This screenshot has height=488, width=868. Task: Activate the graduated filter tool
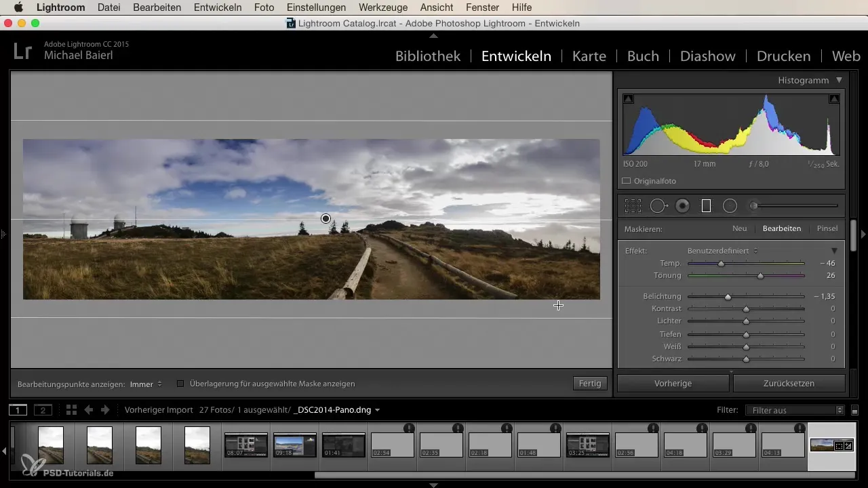tap(706, 205)
